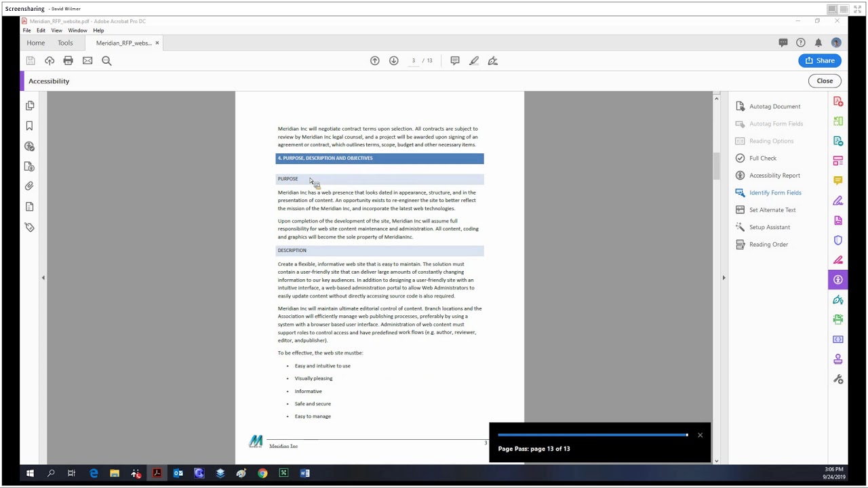Screen dimensions: 868x488
Task: Click the notifications bell icon
Action: [x=818, y=43]
